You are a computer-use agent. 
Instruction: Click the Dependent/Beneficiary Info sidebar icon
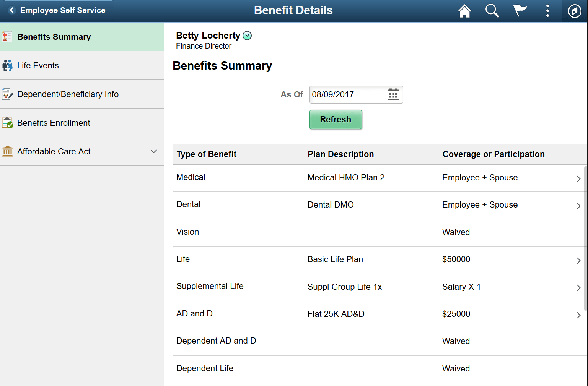coord(7,94)
